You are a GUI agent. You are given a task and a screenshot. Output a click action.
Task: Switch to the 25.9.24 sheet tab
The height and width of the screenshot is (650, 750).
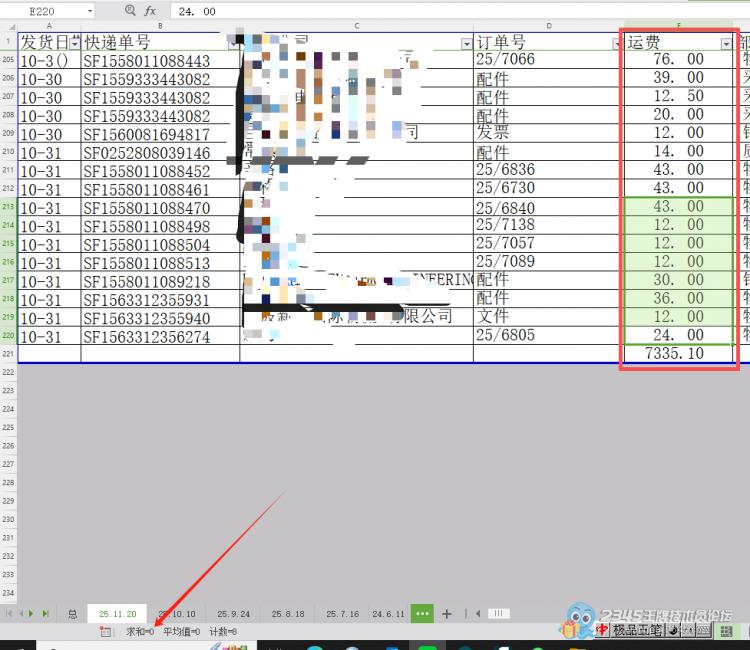pos(232,613)
